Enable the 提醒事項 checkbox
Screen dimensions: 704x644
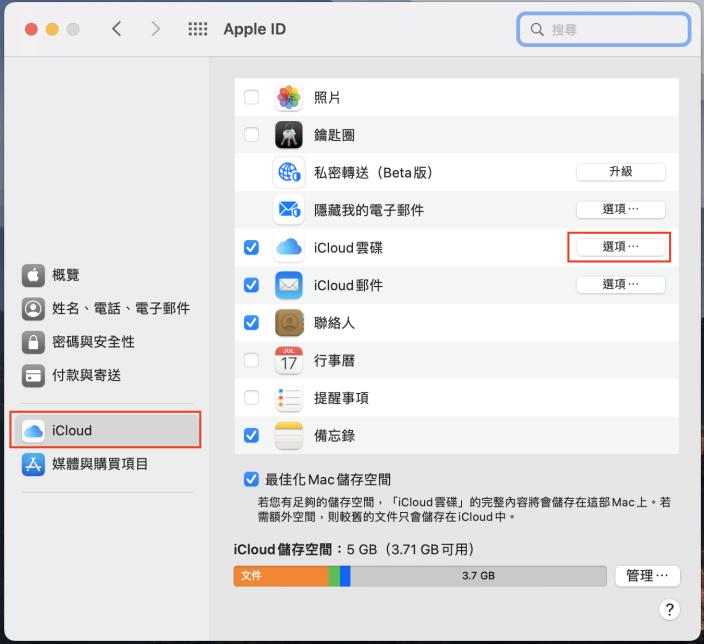tap(251, 398)
